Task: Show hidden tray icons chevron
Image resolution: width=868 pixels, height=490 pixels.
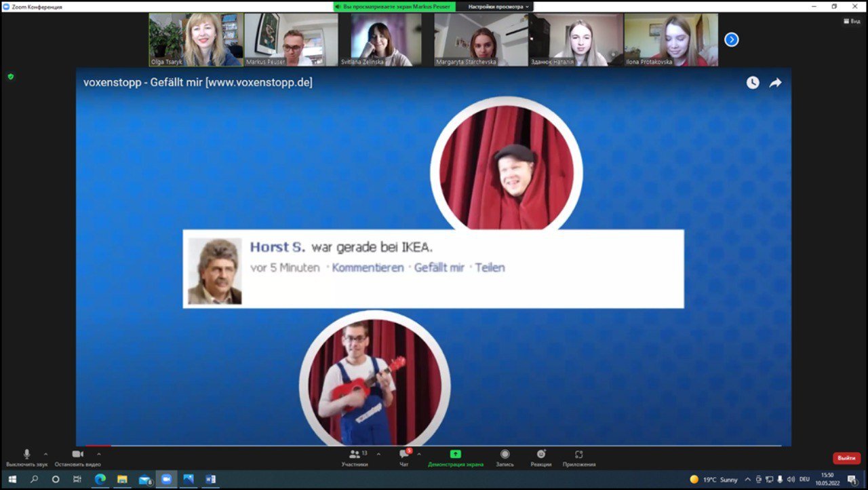Action: (x=748, y=479)
